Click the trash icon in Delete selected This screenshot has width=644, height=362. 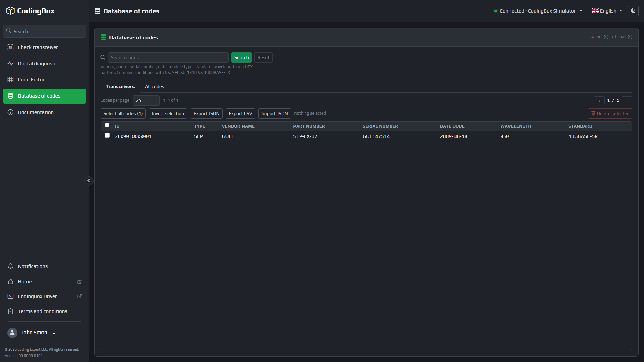[593, 113]
